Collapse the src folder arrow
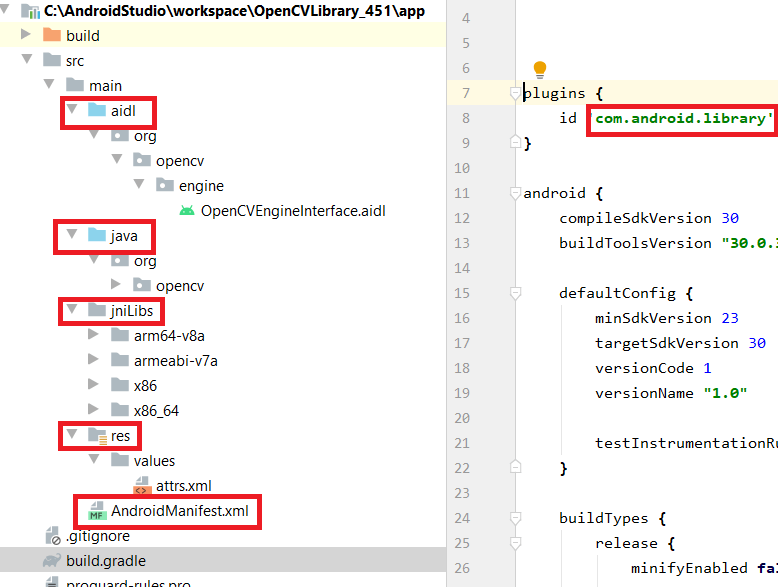Screen dimensions: 778x587 click(27, 59)
